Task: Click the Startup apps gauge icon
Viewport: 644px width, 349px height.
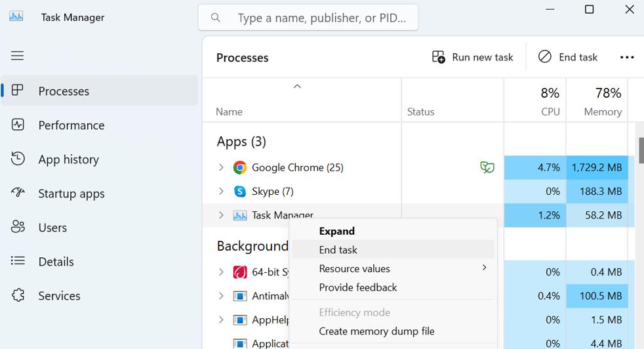Action: click(18, 192)
